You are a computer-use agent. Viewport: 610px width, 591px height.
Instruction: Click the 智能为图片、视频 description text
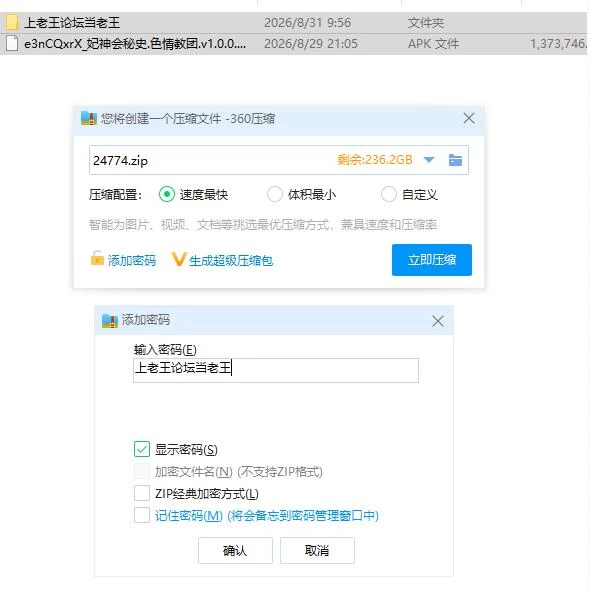pos(263,224)
